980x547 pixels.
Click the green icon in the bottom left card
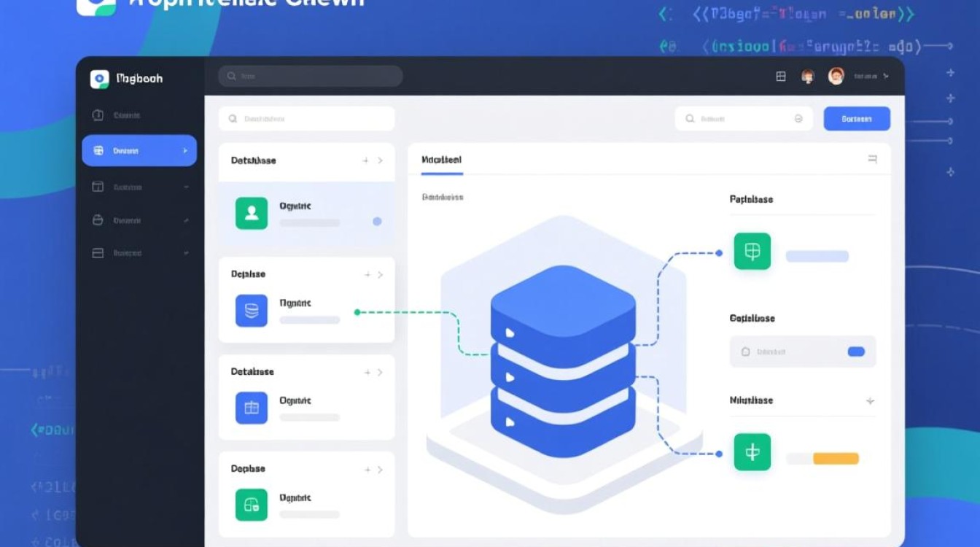point(252,505)
